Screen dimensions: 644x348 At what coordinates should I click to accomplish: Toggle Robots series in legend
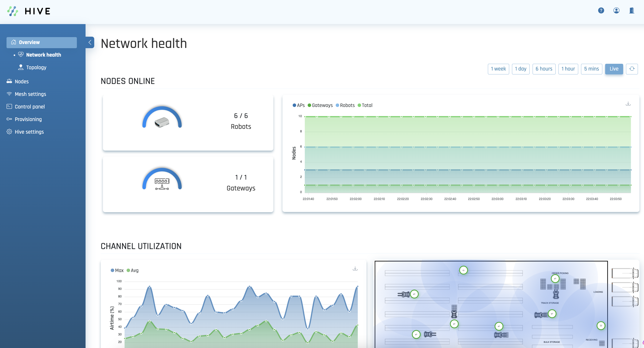345,105
